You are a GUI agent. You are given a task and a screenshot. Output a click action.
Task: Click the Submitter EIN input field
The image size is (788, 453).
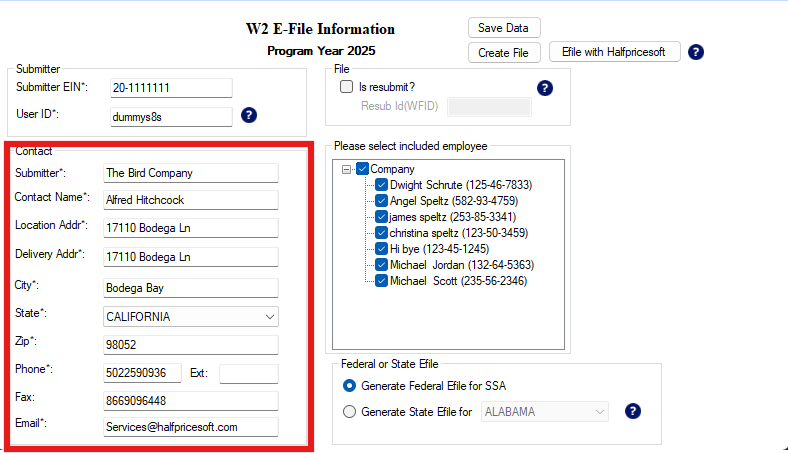170,88
